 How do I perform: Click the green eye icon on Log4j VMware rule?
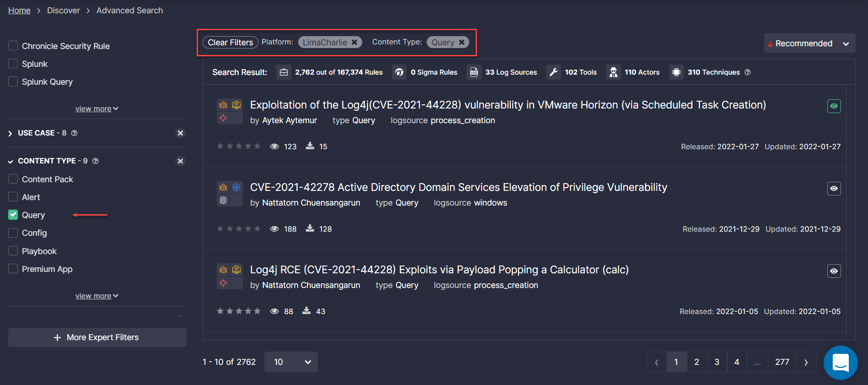pyautogui.click(x=834, y=106)
